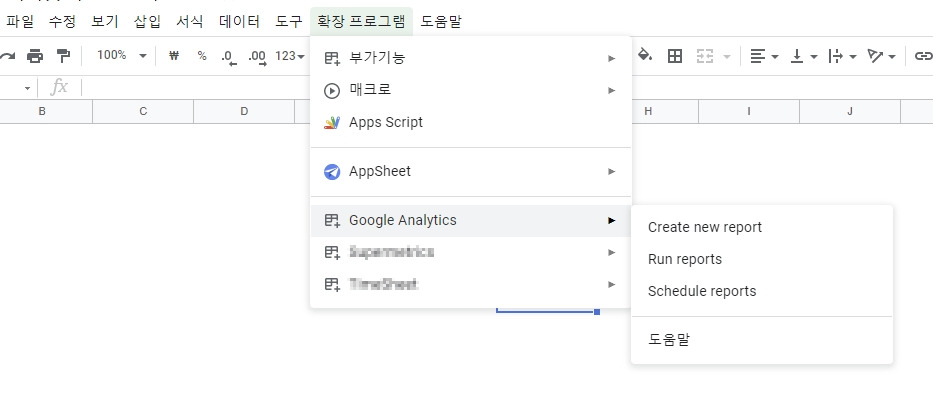This screenshot has width=933, height=420.
Task: Open the 수정 menu
Action: point(62,22)
